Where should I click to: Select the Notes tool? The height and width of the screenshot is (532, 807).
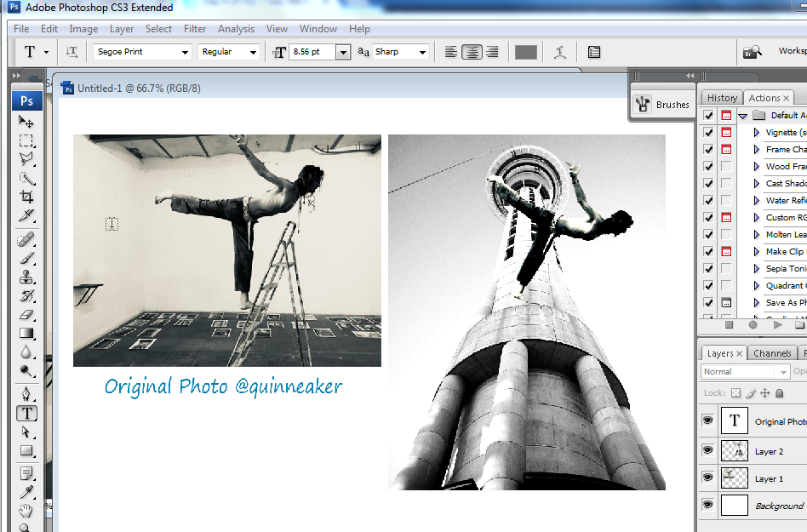point(26,473)
